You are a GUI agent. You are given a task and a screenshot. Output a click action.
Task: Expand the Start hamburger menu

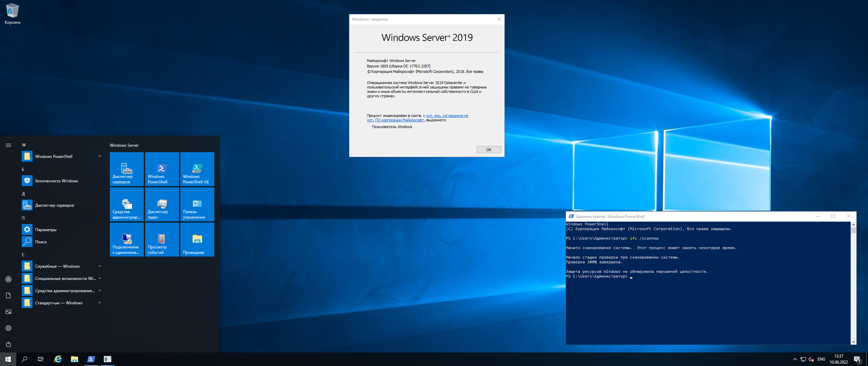click(x=8, y=145)
